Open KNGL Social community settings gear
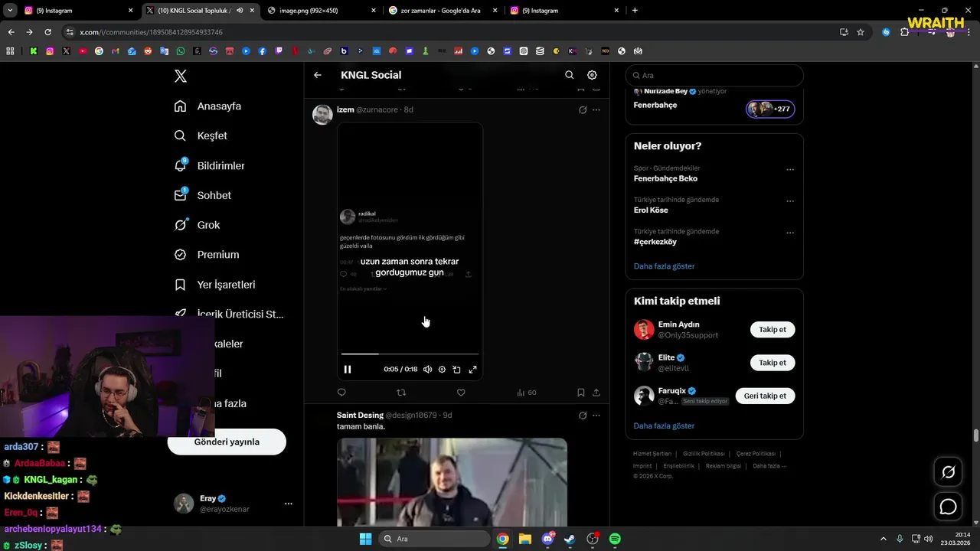Viewport: 980px width, 551px height. (x=592, y=75)
